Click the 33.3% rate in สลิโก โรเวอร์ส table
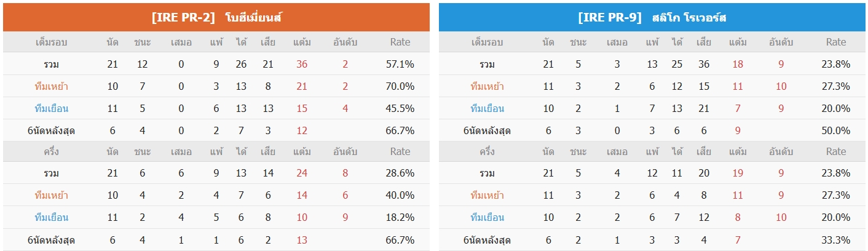This screenshot has width=868, height=251. pyautogui.click(x=836, y=240)
